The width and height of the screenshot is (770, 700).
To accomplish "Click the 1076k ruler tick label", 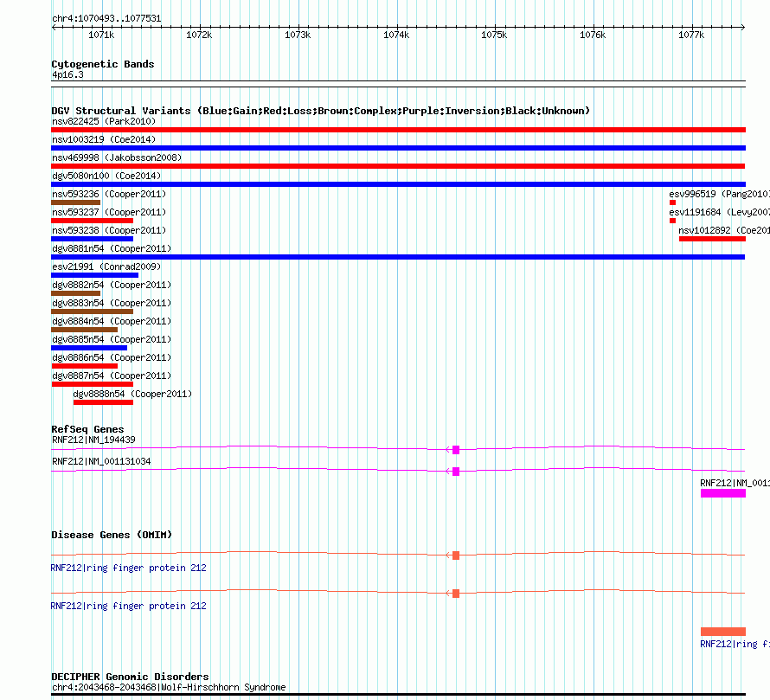I will [x=593, y=35].
